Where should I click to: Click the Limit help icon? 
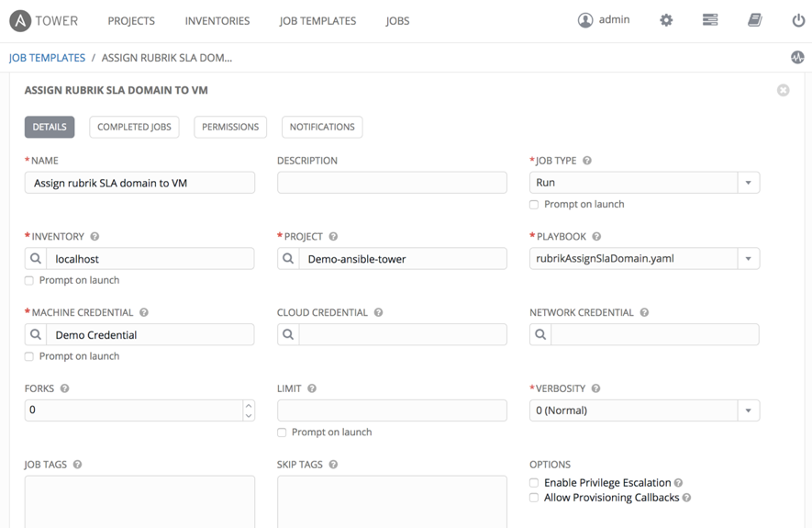312,388
